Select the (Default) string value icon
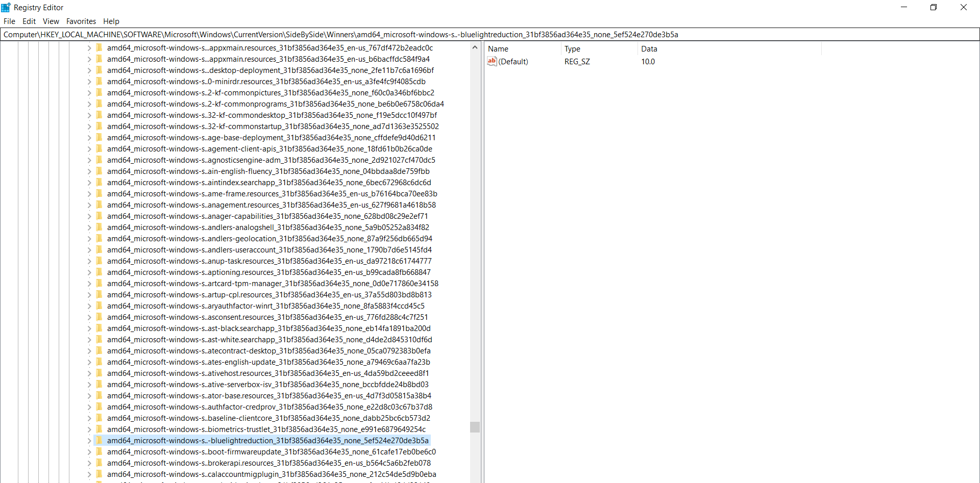Screen dimensions: 980x483 click(492, 61)
